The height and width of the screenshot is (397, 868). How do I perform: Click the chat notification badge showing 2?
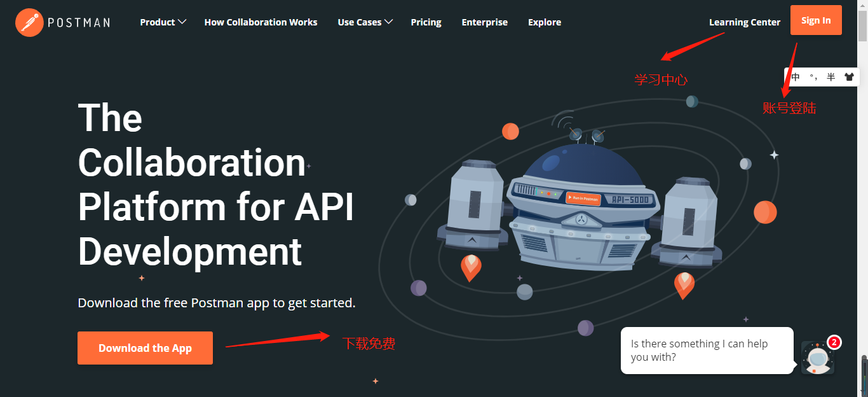coord(834,342)
